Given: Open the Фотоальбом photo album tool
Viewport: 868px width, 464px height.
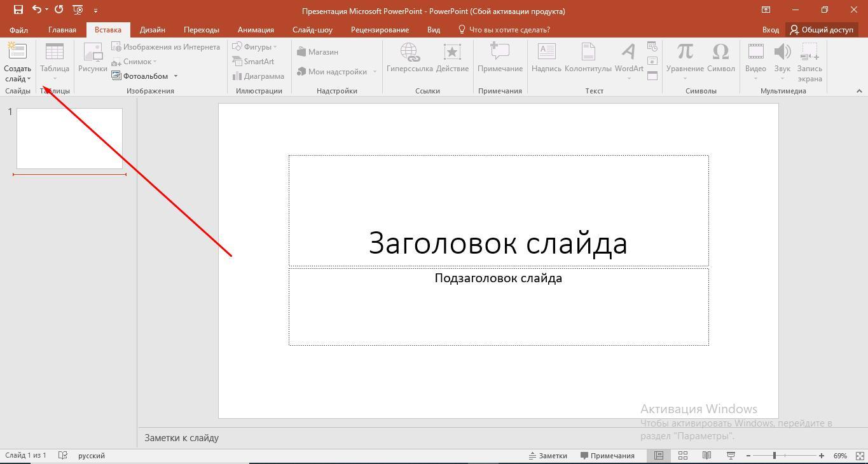Looking at the screenshot, I should click(x=140, y=76).
